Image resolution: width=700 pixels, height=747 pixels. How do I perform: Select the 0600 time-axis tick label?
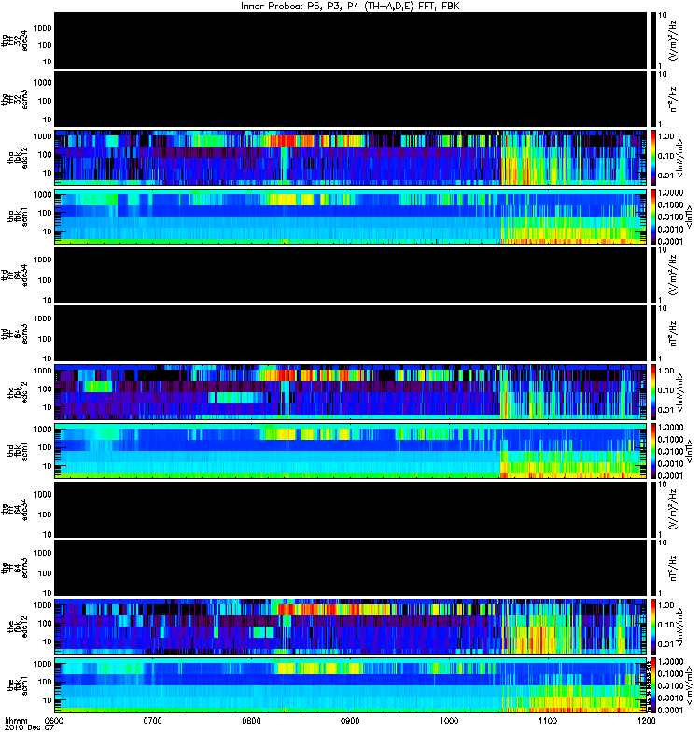(x=53, y=720)
